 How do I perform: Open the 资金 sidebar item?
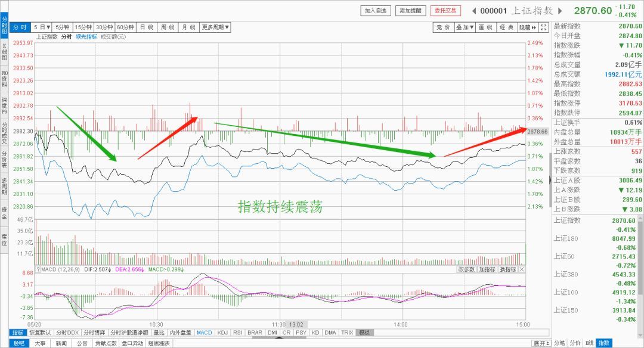click(x=4, y=213)
